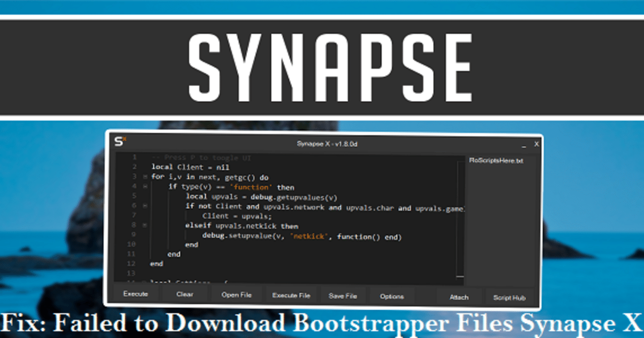The image size is (644, 338).
Task: Click the Synapse X - v1.8.0d title bar text
Action: pos(327,144)
